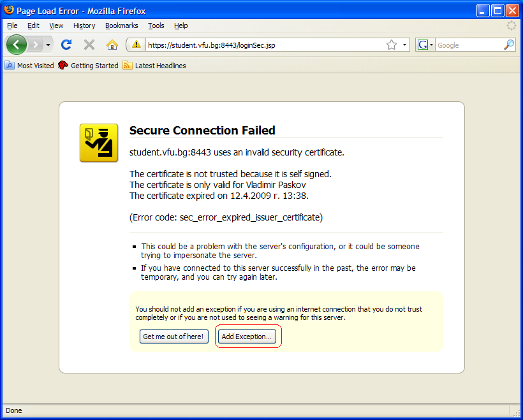The height and width of the screenshot is (420, 523).
Task: Open the File menu
Action: (12, 25)
